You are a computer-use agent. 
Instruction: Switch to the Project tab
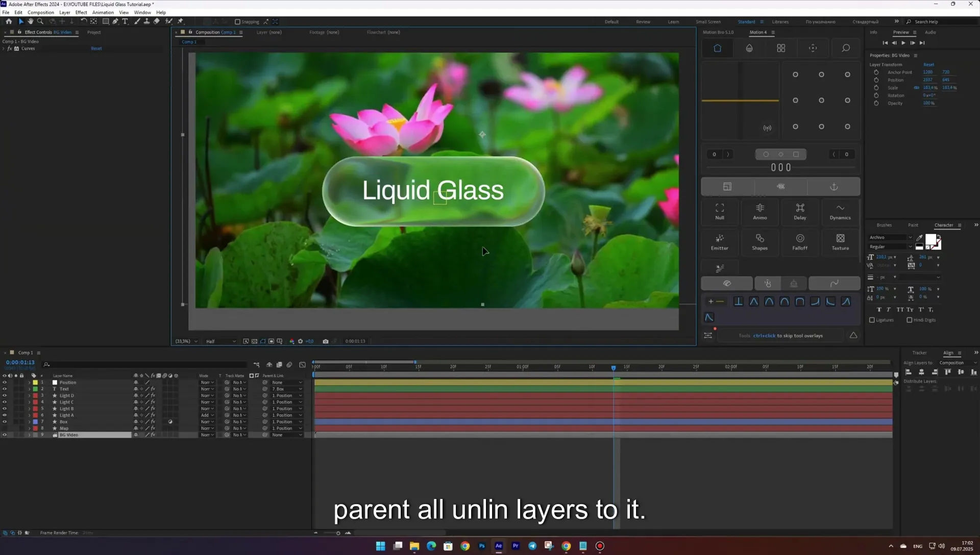point(94,32)
